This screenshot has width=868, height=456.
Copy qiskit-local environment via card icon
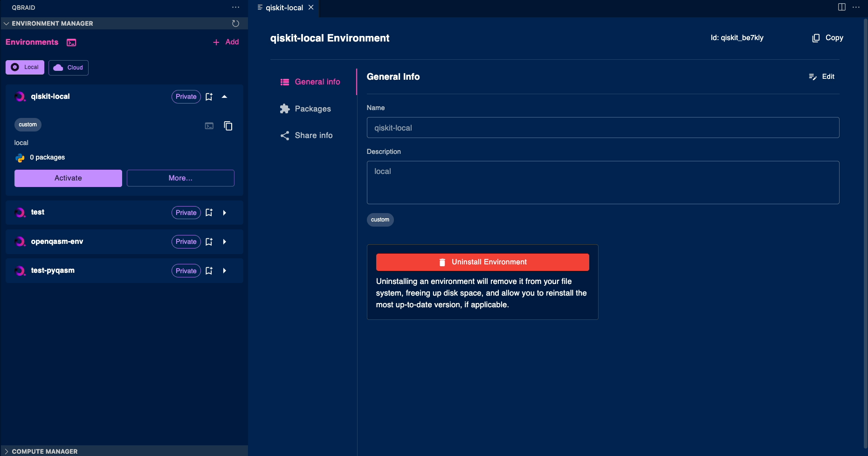[x=228, y=126]
